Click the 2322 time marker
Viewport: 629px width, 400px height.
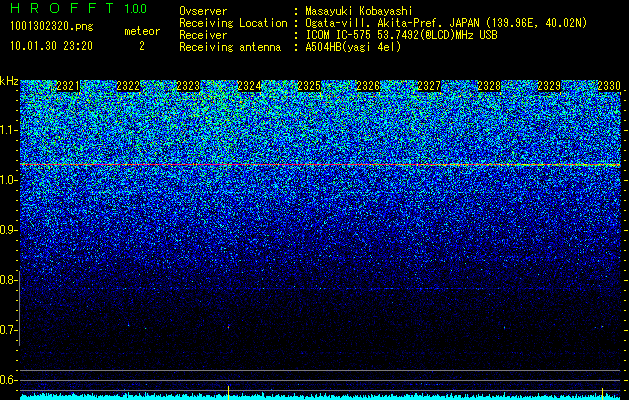128,86
